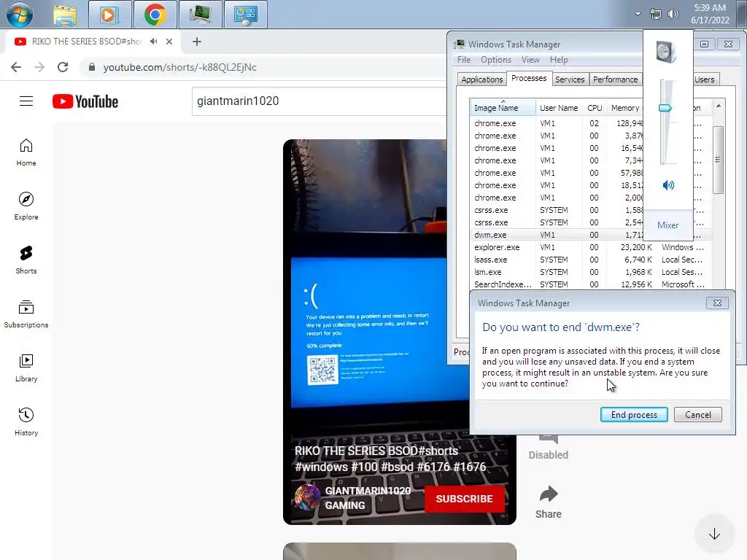Show hidden system tray icons
Image resolution: width=747 pixels, height=560 pixels.
click(x=638, y=14)
